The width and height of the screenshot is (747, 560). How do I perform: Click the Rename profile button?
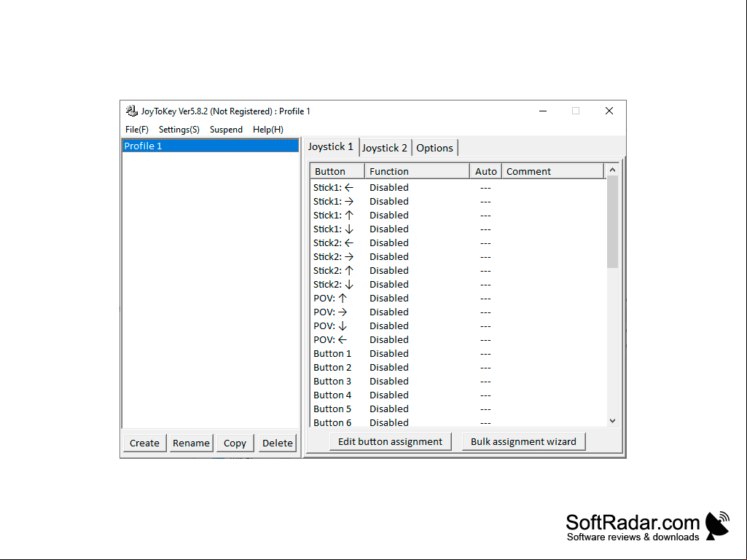pyautogui.click(x=191, y=443)
